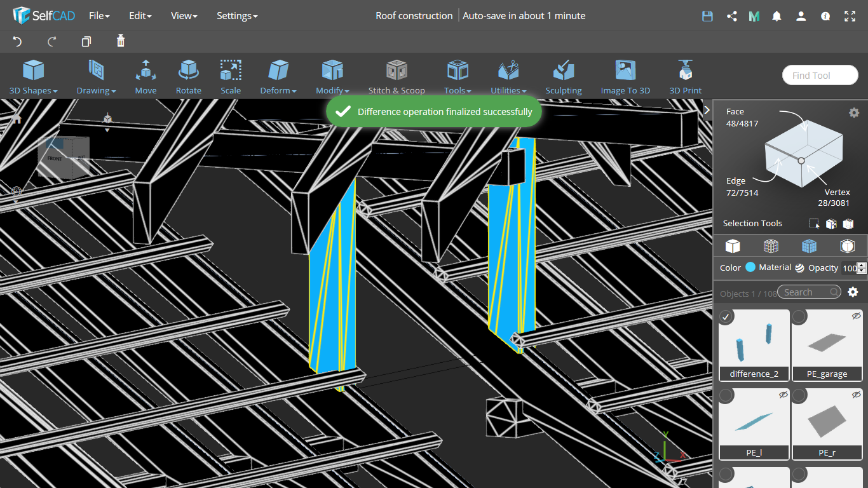Save the project with the floppy disk icon
Viewport: 868px width, 488px height.
point(707,16)
